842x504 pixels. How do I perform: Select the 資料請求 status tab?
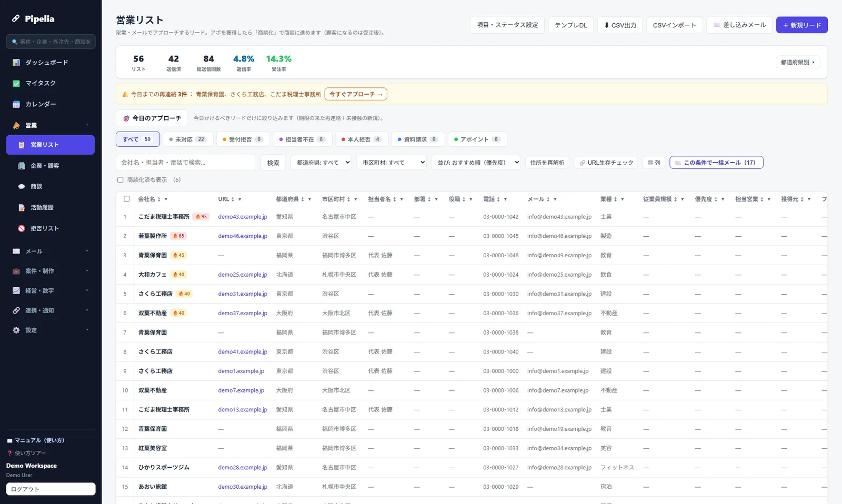418,139
